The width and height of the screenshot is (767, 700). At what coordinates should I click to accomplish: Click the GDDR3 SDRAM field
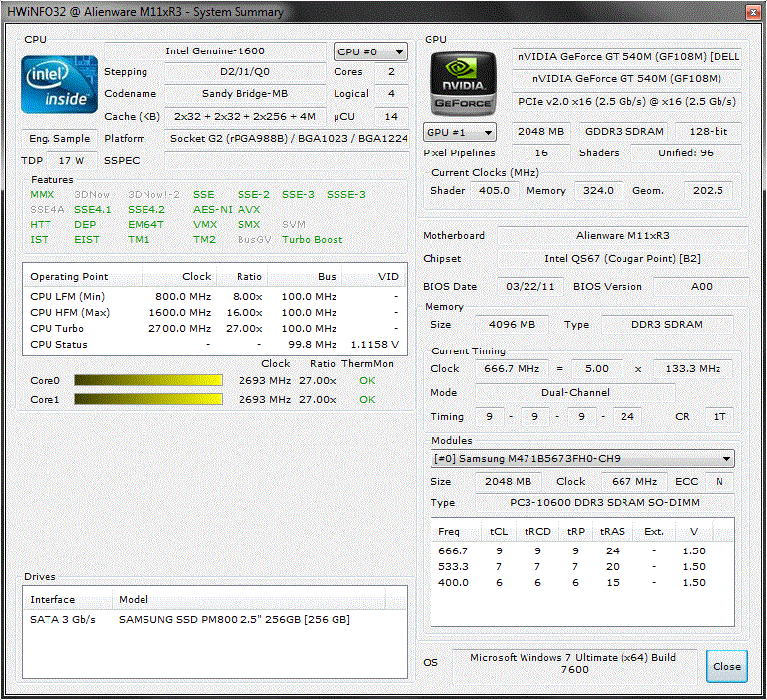(x=624, y=132)
